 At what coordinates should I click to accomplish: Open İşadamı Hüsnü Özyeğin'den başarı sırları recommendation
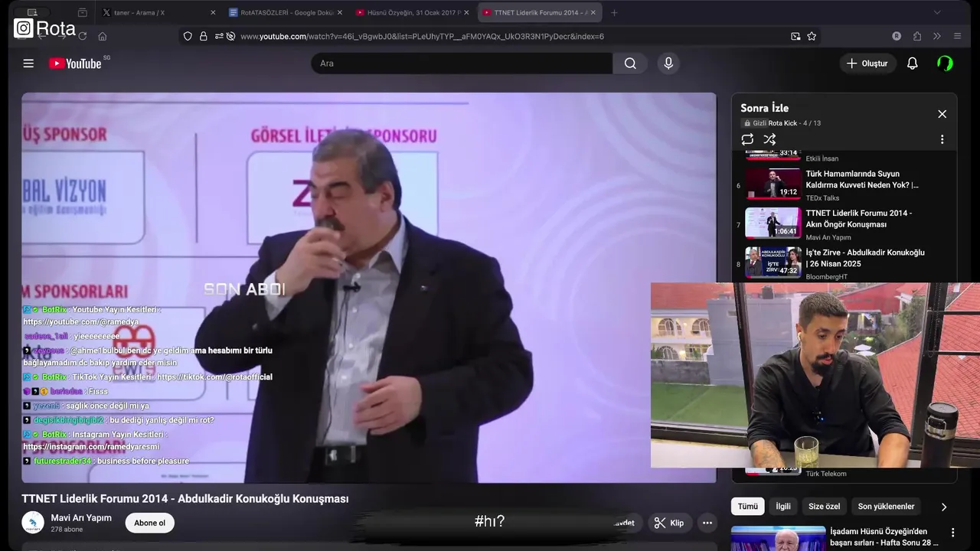pyautogui.click(x=884, y=537)
